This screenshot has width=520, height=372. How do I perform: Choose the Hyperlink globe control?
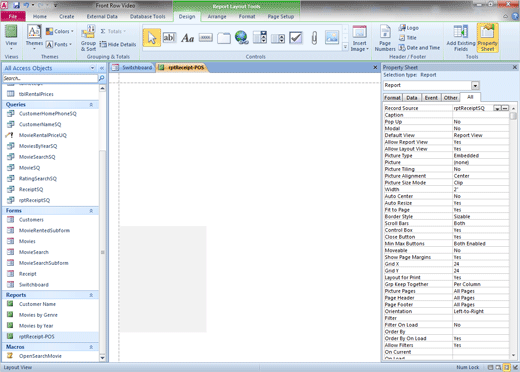(241, 37)
